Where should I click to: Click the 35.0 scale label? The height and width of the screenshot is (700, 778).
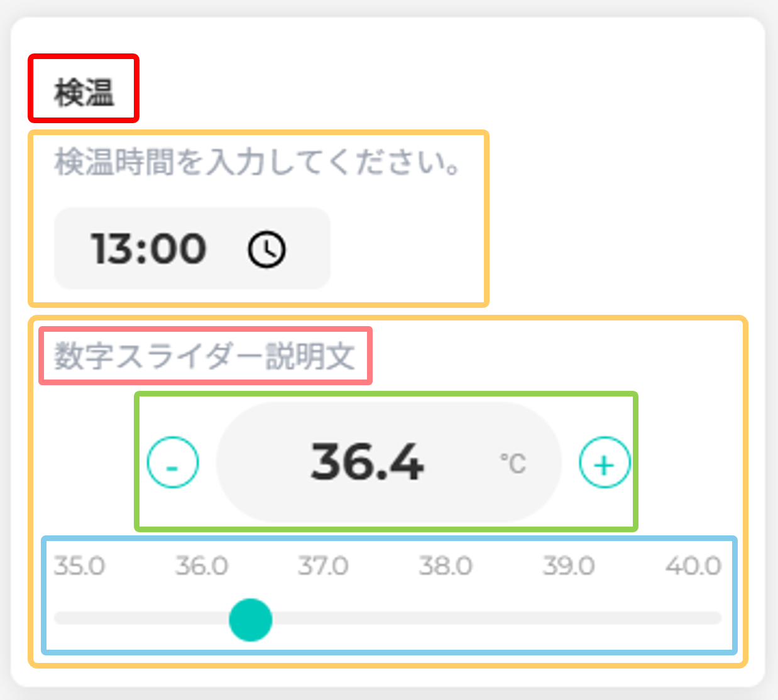[x=79, y=566]
